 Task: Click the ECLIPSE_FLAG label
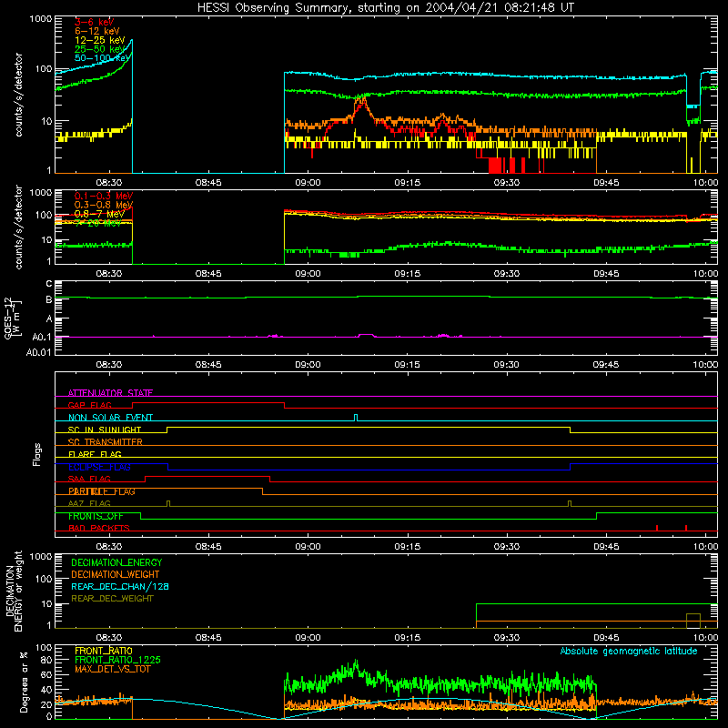99,467
